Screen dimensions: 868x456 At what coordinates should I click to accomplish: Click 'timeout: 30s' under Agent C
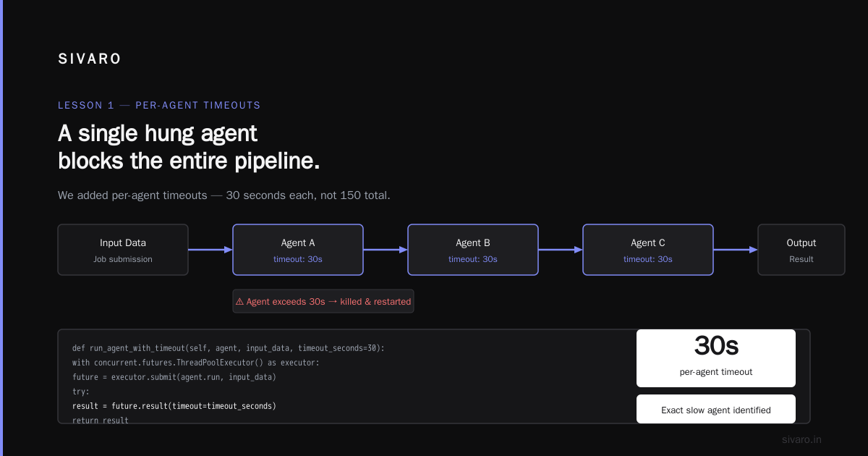(648, 259)
